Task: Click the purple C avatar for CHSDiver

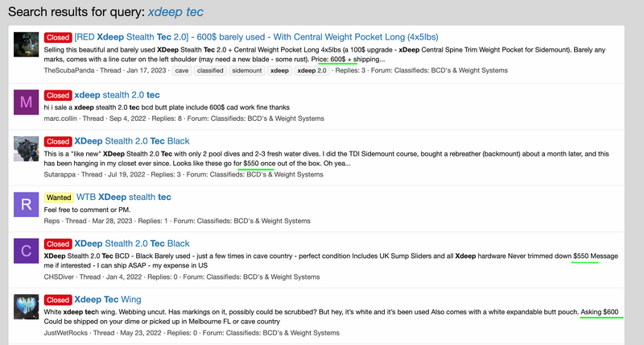Action: [27, 252]
